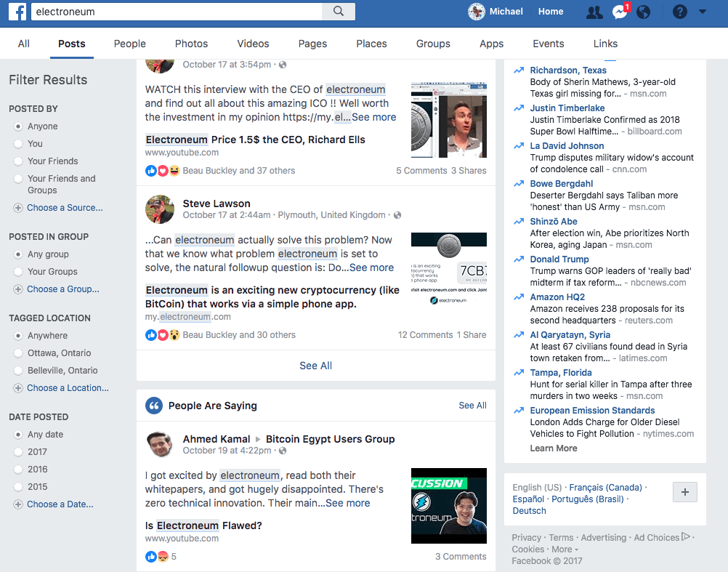This screenshot has height=572, width=728.
Task: Open the Notifications globe icon
Action: (x=644, y=12)
